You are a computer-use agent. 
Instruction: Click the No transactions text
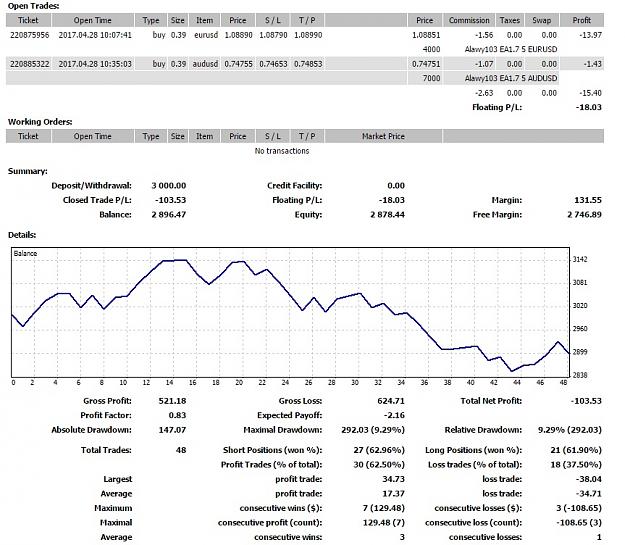pyautogui.click(x=282, y=151)
